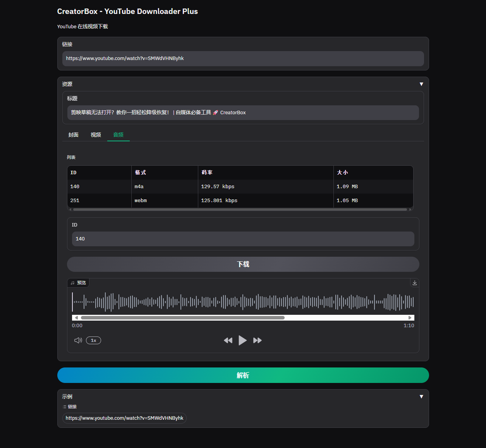Click the 下载 button
Screen dimensions: 486x448
click(243, 264)
